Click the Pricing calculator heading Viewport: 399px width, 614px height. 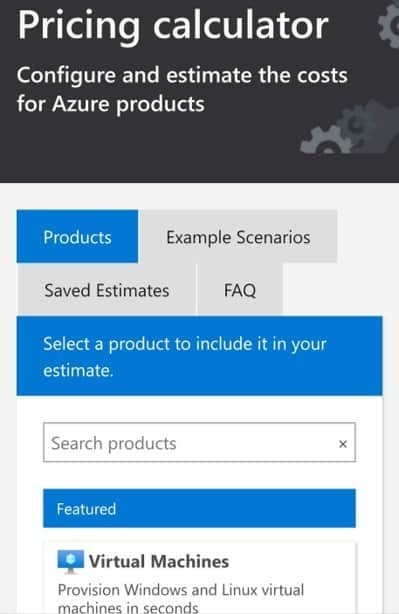(173, 25)
